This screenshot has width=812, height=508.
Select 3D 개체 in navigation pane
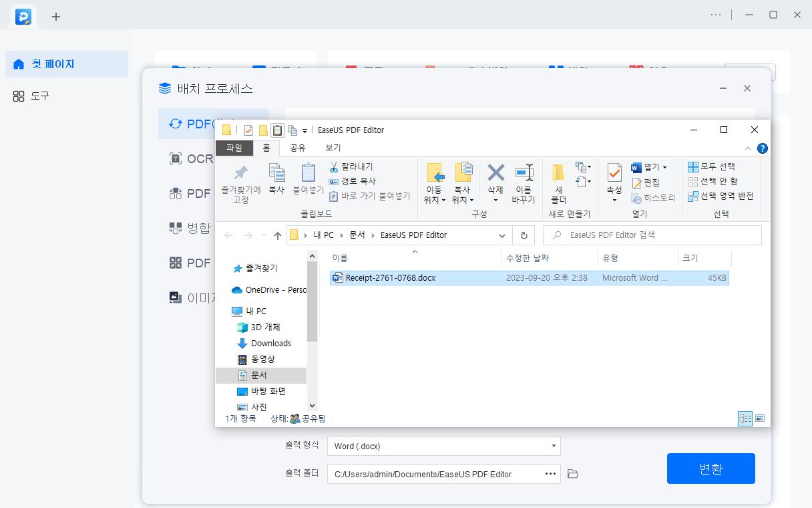tap(259, 327)
